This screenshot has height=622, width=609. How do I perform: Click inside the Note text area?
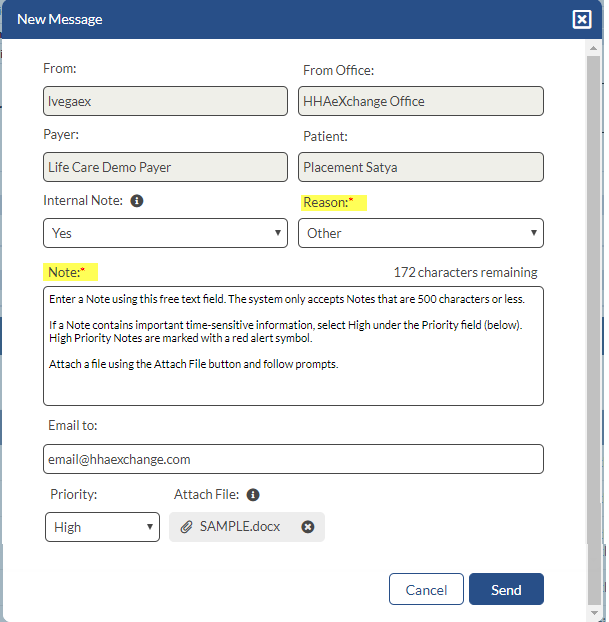[x=293, y=346]
